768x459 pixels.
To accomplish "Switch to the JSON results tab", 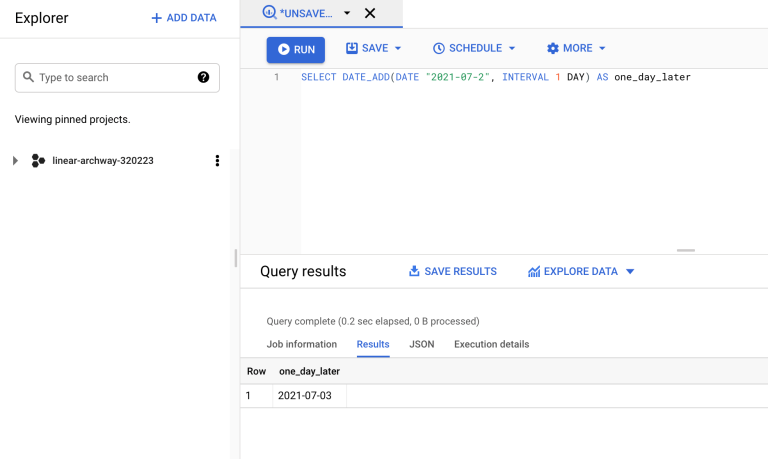I will click(x=421, y=344).
